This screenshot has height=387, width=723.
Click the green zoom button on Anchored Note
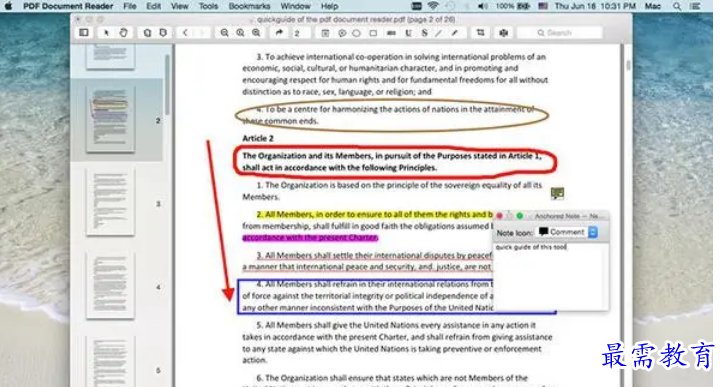(x=520, y=216)
